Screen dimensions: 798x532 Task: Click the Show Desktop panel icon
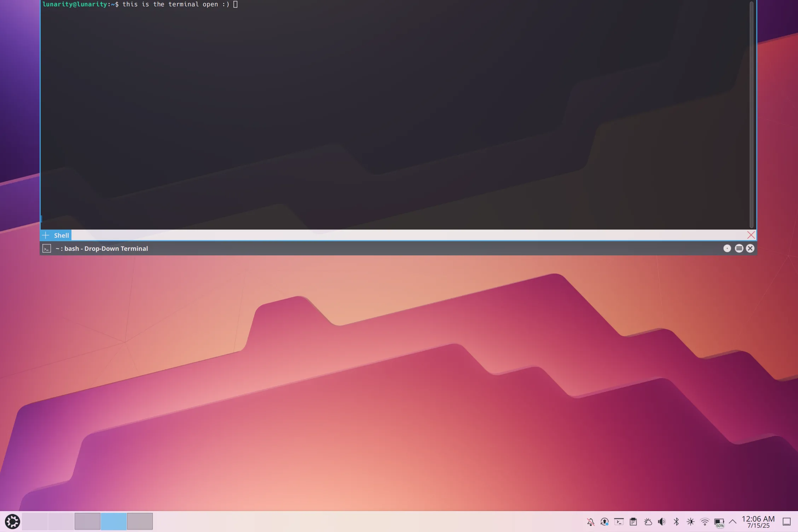(786, 522)
